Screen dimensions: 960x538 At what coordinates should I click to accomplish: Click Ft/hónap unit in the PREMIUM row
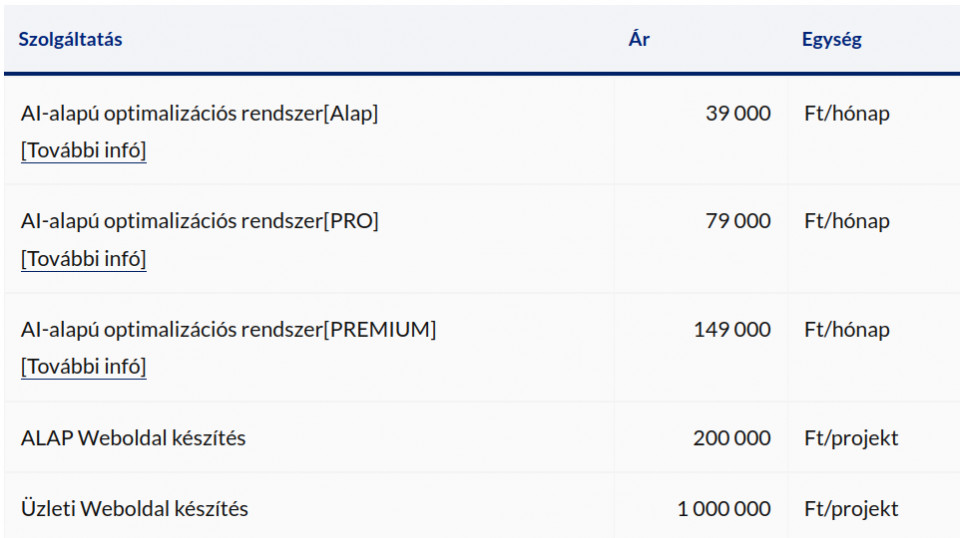pos(847,330)
